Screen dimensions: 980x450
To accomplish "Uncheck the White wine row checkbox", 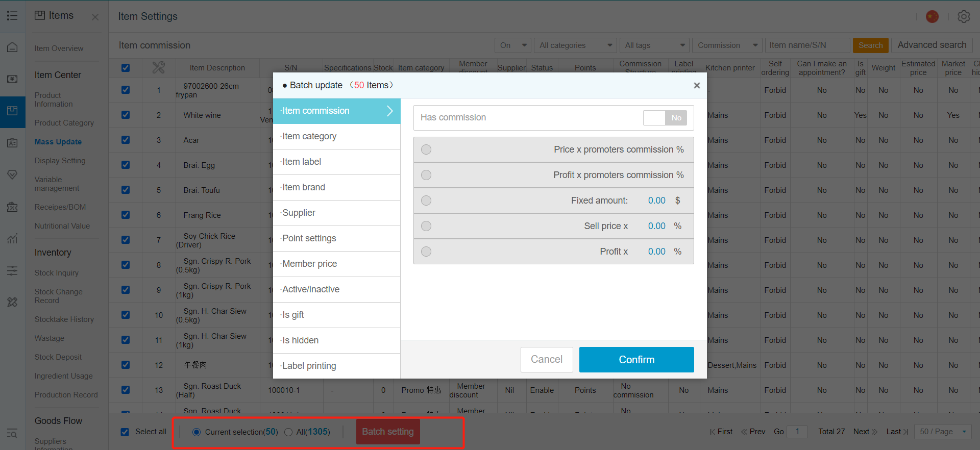I will point(126,115).
